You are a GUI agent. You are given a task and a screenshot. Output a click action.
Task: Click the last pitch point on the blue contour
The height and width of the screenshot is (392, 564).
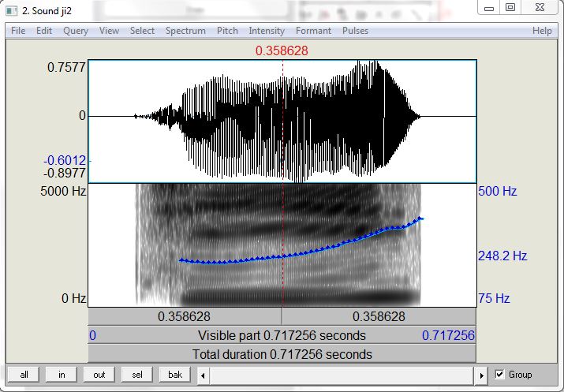421,218
